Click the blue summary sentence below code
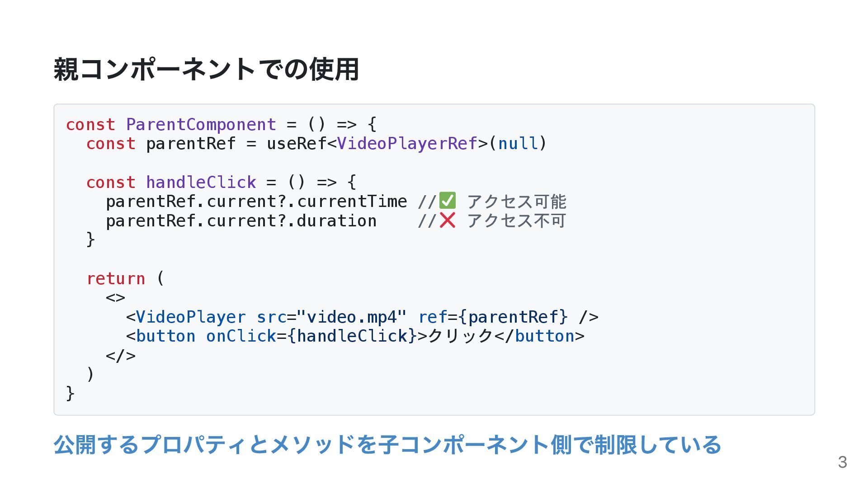Viewport: 868px width, 488px height. click(387, 445)
